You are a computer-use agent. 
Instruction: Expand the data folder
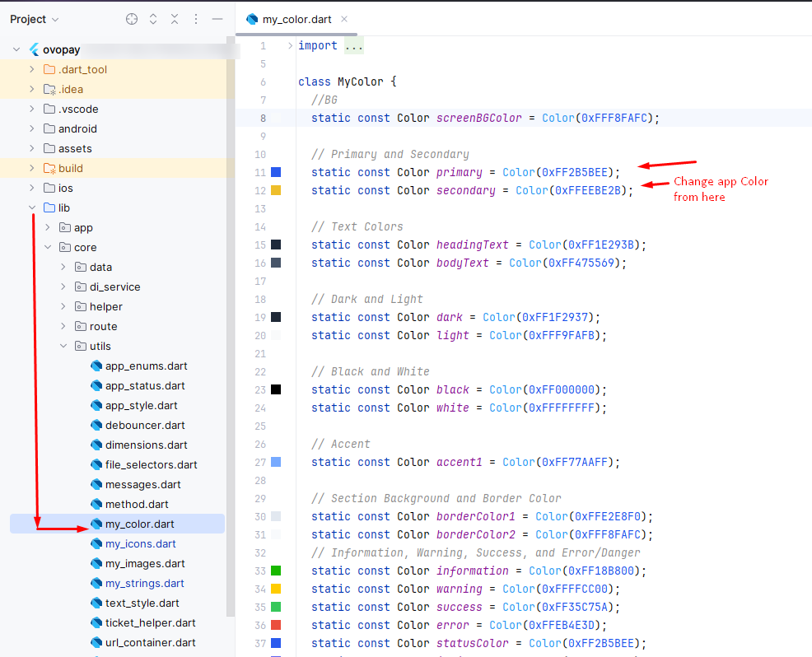click(63, 267)
